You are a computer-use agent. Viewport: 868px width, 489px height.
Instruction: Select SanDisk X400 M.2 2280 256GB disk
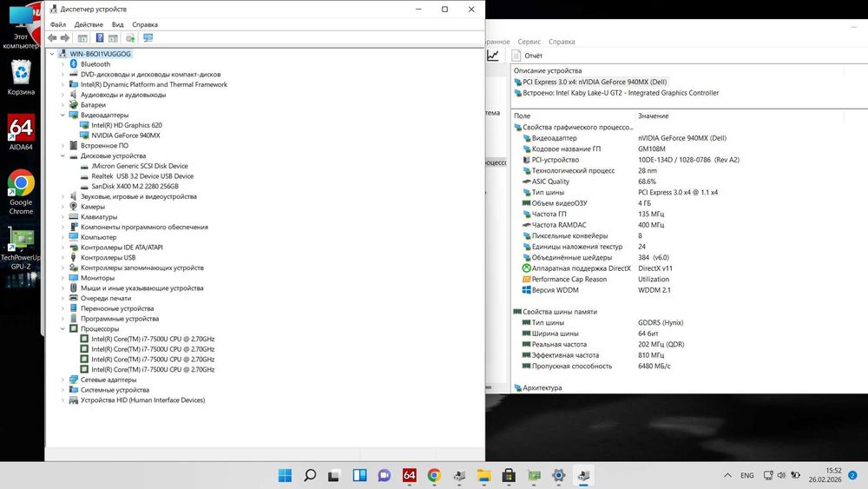point(135,186)
